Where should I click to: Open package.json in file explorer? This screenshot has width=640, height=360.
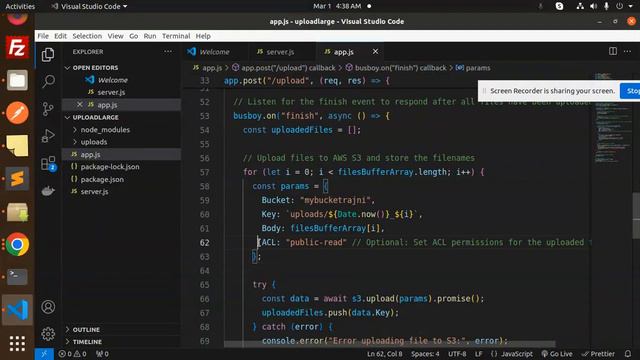point(102,179)
